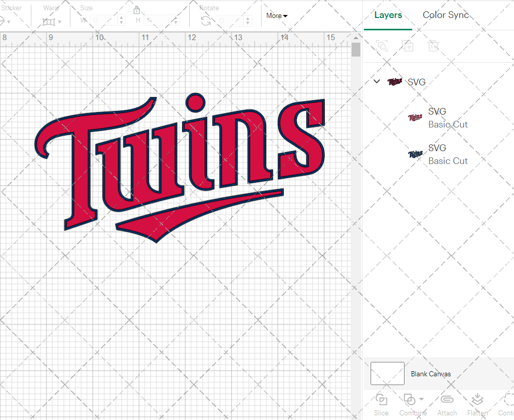Open the Combine dropdown arrow

pyautogui.click(x=421, y=399)
